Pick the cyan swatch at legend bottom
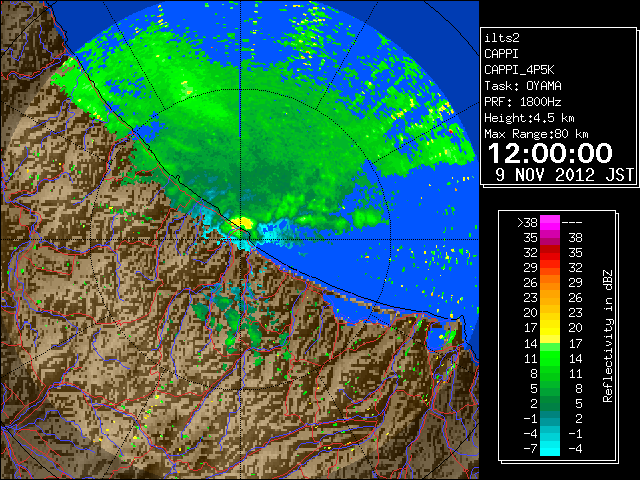Viewport: 640px width, 480px height. pos(550,448)
